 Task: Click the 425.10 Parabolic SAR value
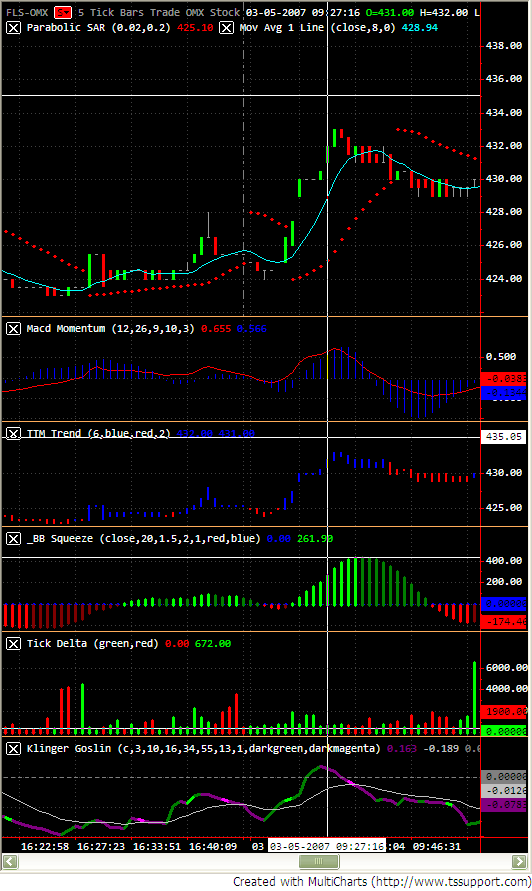[x=195, y=28]
